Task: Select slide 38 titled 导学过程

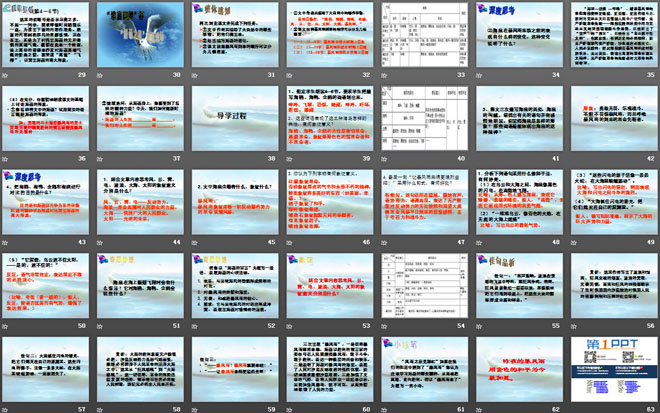Action: pyautogui.click(x=235, y=118)
